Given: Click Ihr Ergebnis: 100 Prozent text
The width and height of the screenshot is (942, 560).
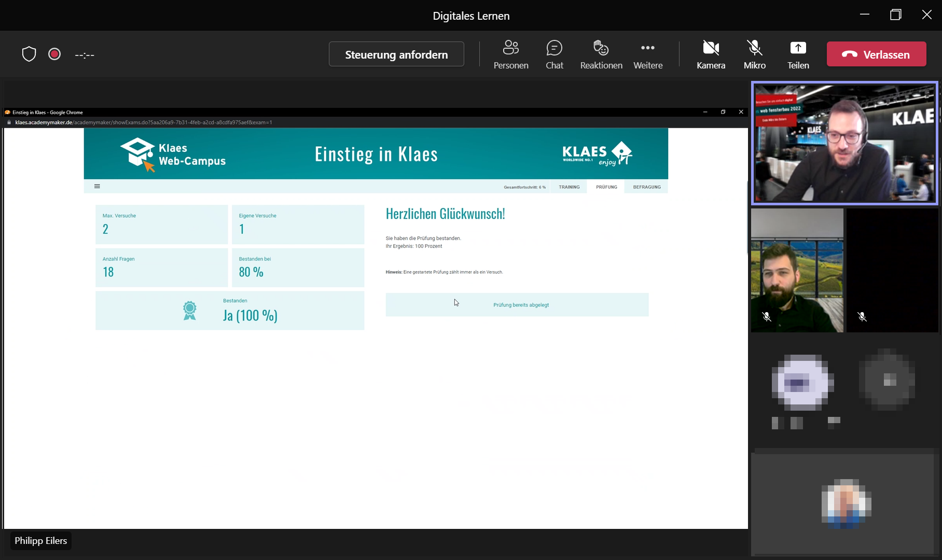Looking at the screenshot, I should click(414, 246).
